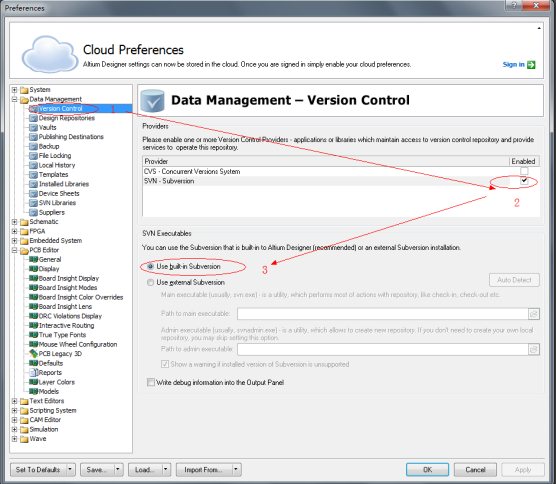This screenshot has height=484, width=556.
Task: Click the Vaults tree icon
Action: coord(33,127)
